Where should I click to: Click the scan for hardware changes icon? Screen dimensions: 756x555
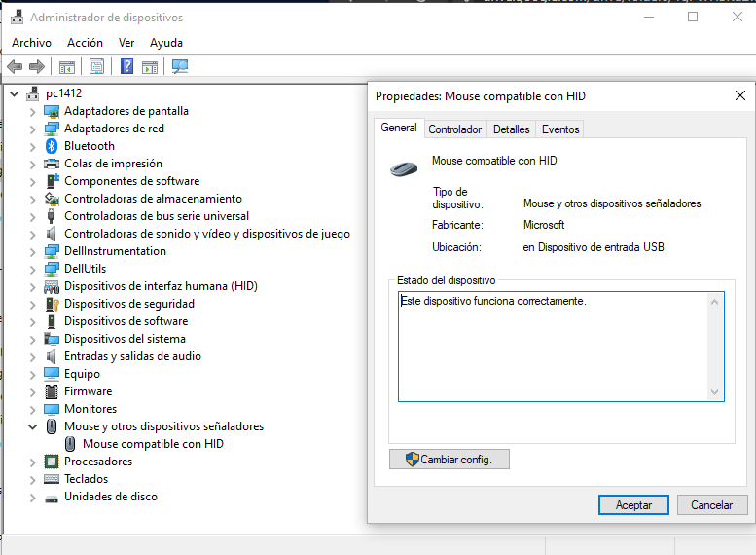tap(180, 66)
